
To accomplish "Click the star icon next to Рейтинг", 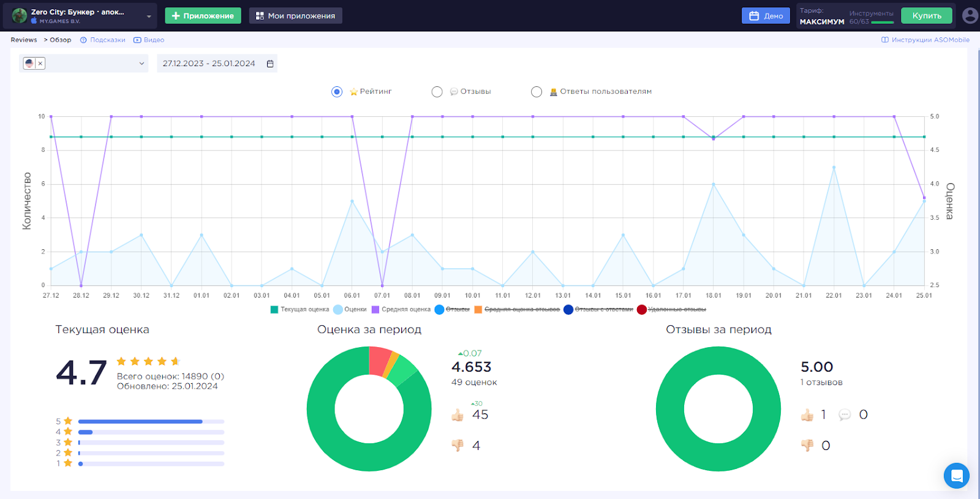I will 353,92.
